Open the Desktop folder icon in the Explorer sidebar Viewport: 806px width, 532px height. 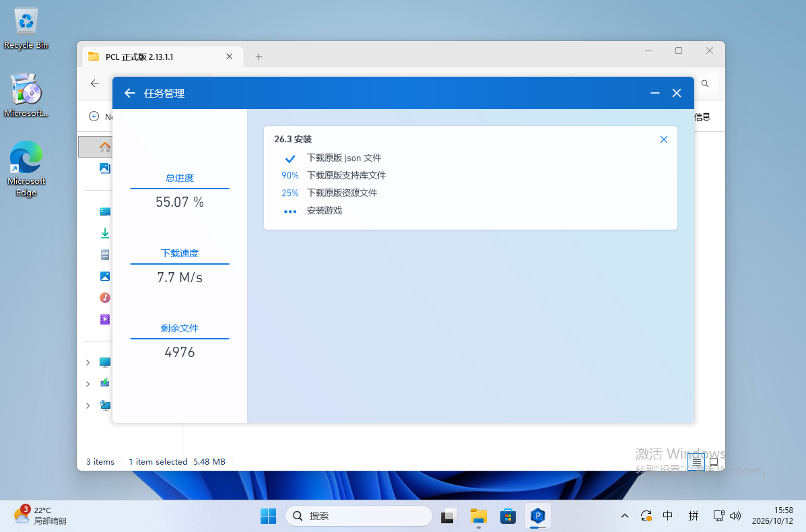tap(105, 211)
